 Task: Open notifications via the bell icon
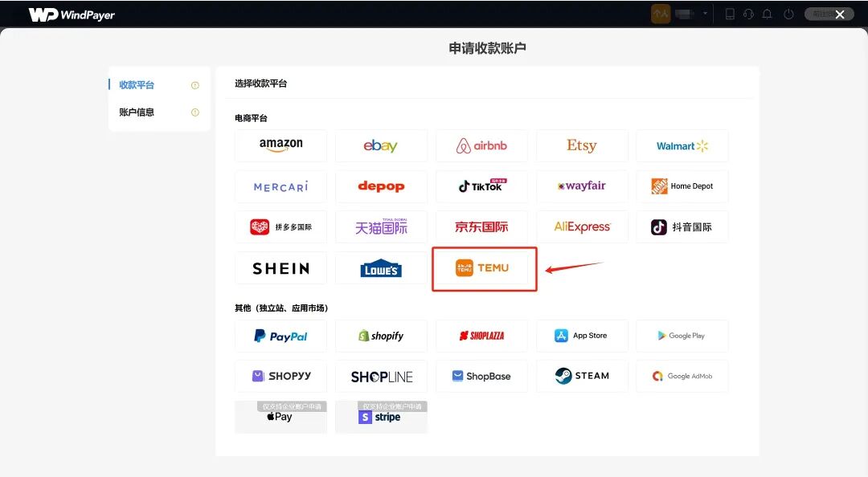click(768, 14)
